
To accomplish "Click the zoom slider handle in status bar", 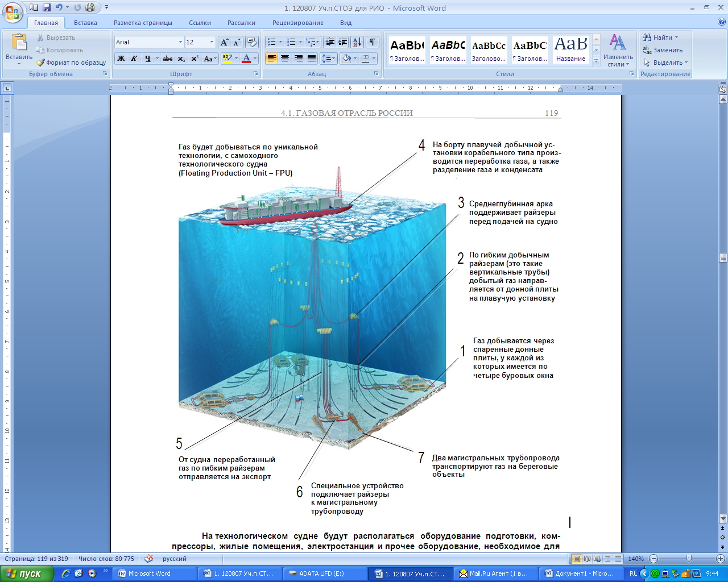I will (689, 559).
